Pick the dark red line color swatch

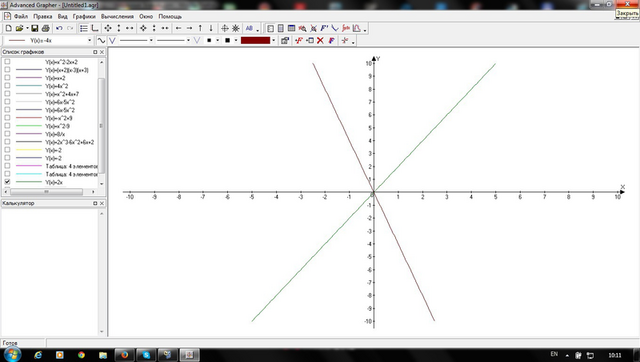pyautogui.click(x=256, y=40)
